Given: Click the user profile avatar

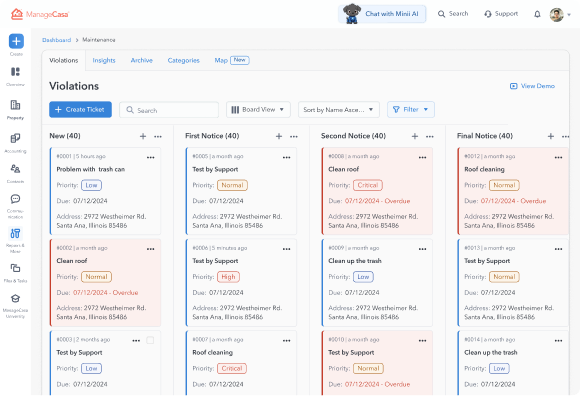Looking at the screenshot, I should click(x=556, y=15).
